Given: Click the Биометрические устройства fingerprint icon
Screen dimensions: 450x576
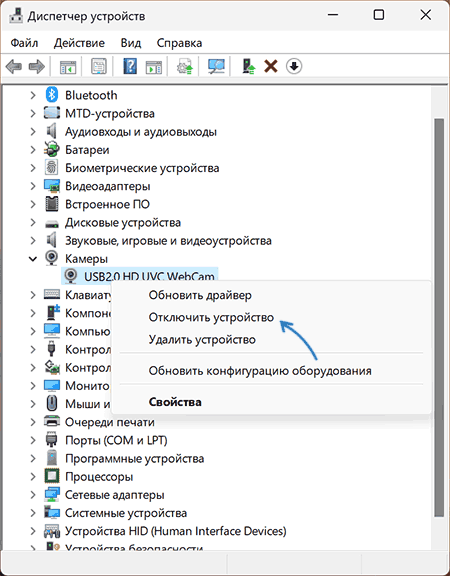Looking at the screenshot, I should point(51,168).
